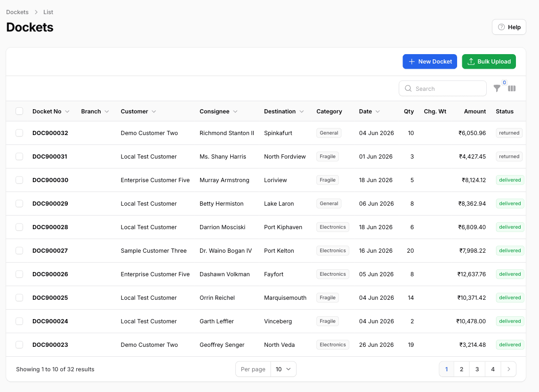The height and width of the screenshot is (392, 539).
Task: Click date 26 Jun 2026
Action: click(x=376, y=345)
